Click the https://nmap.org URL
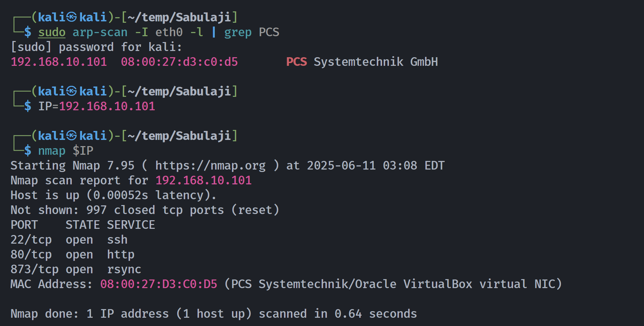Screen dimensions: 644x326 (x=210, y=166)
